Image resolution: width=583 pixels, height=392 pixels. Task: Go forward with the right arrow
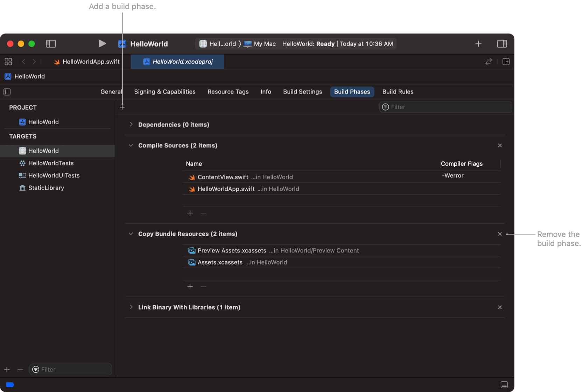(x=34, y=62)
